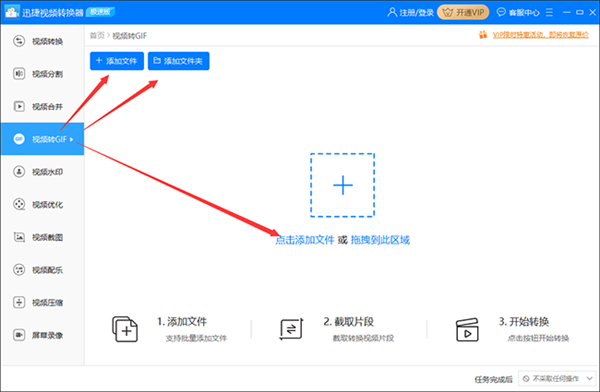Click the clapperboard icon beside 3. 开始转换

[467, 329]
